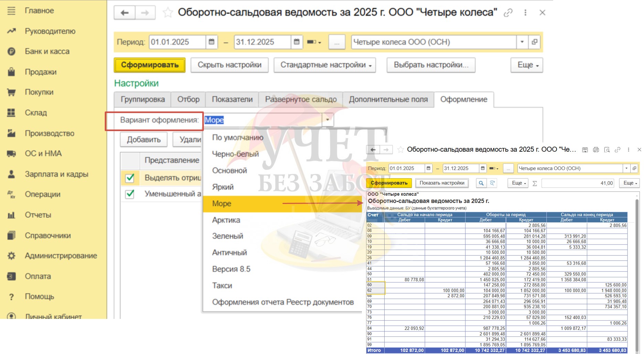Open the Администрирование section
The height and width of the screenshot is (354, 644).
pyautogui.click(x=61, y=256)
